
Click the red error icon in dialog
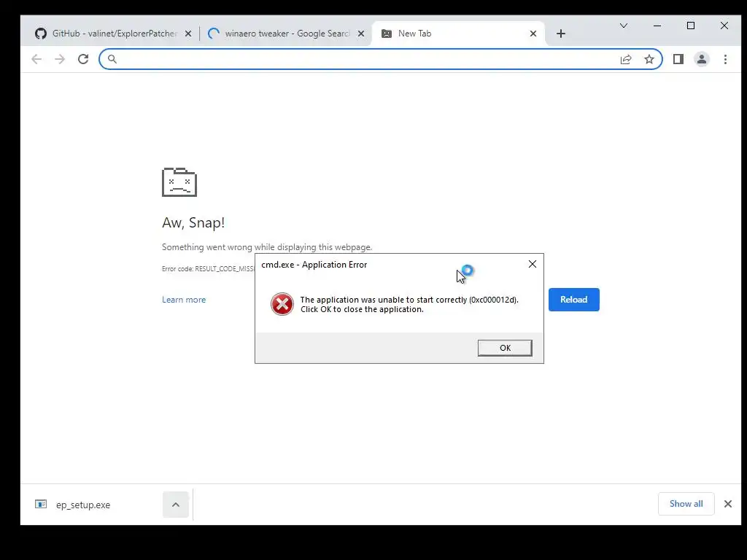pos(282,304)
